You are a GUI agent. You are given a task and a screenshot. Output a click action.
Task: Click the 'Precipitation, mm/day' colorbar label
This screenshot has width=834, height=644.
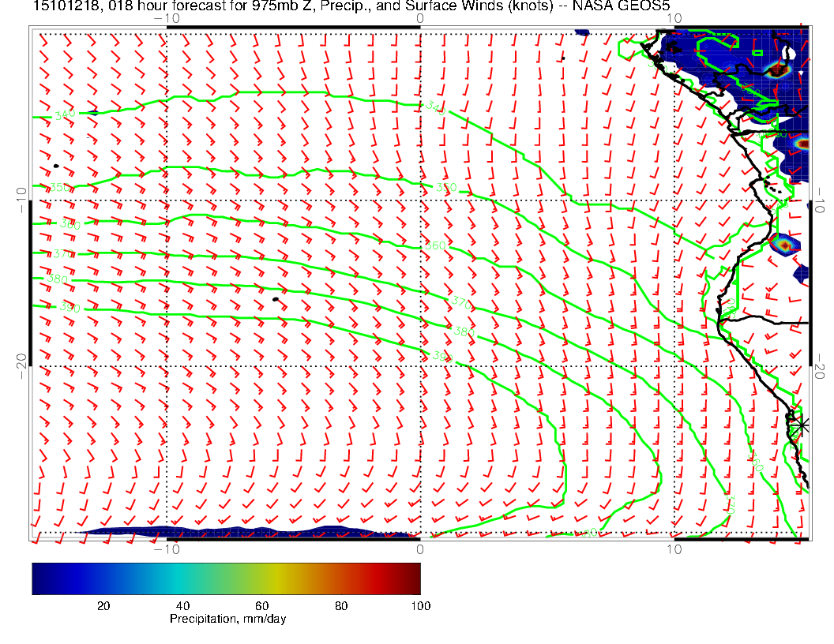click(x=227, y=620)
